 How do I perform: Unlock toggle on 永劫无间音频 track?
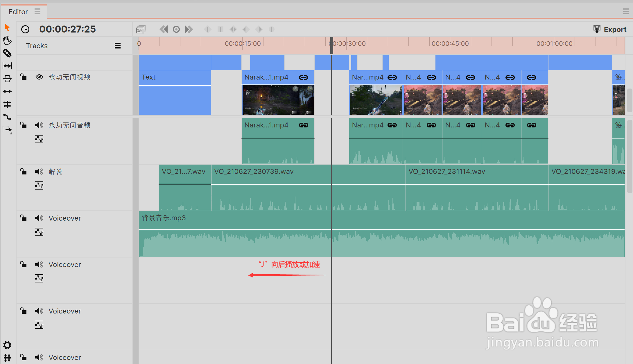24,125
